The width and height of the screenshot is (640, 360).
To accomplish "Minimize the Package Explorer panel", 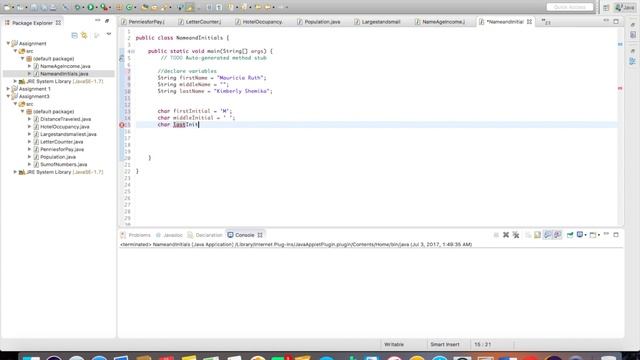I will [98, 20].
